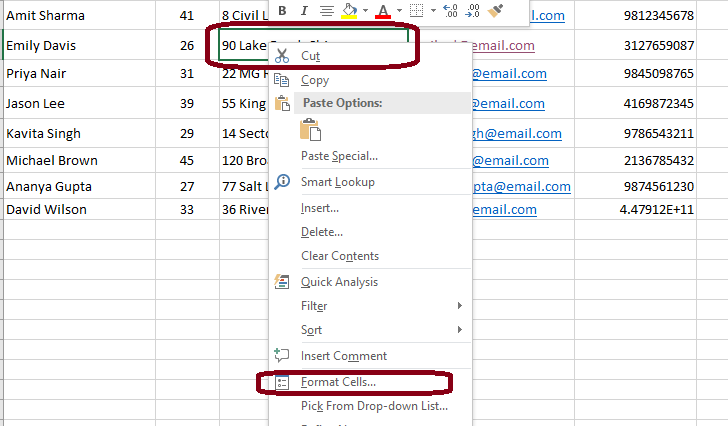Apply the red font color button

(x=384, y=10)
